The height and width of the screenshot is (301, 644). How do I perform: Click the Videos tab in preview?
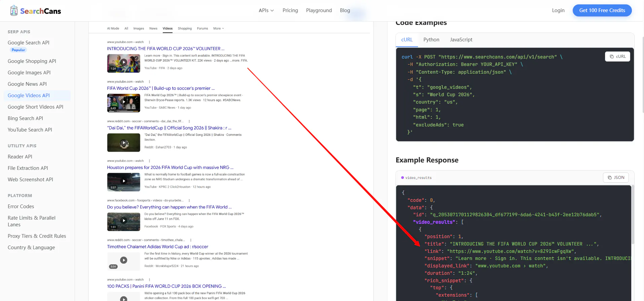(167, 29)
